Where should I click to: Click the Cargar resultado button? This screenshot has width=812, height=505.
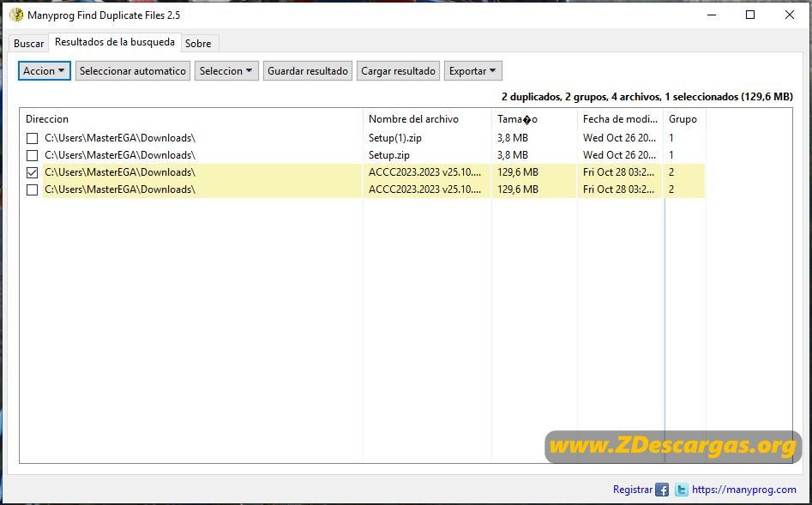[398, 71]
